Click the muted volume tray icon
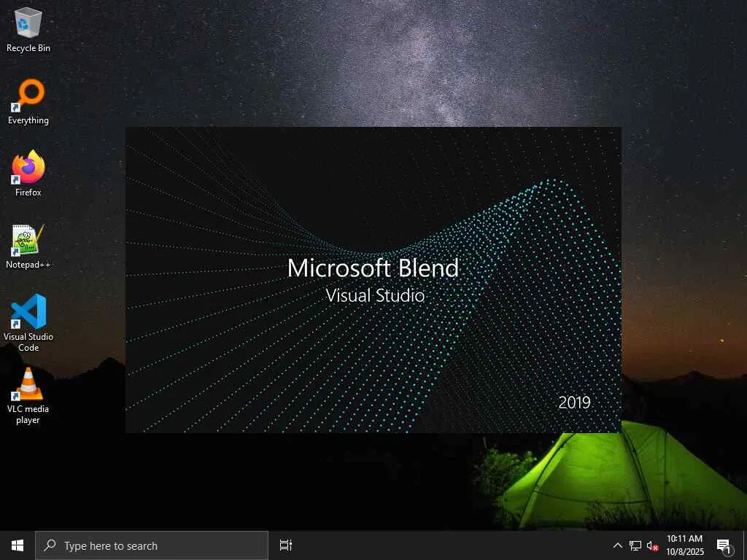The image size is (747, 560). tap(652, 545)
